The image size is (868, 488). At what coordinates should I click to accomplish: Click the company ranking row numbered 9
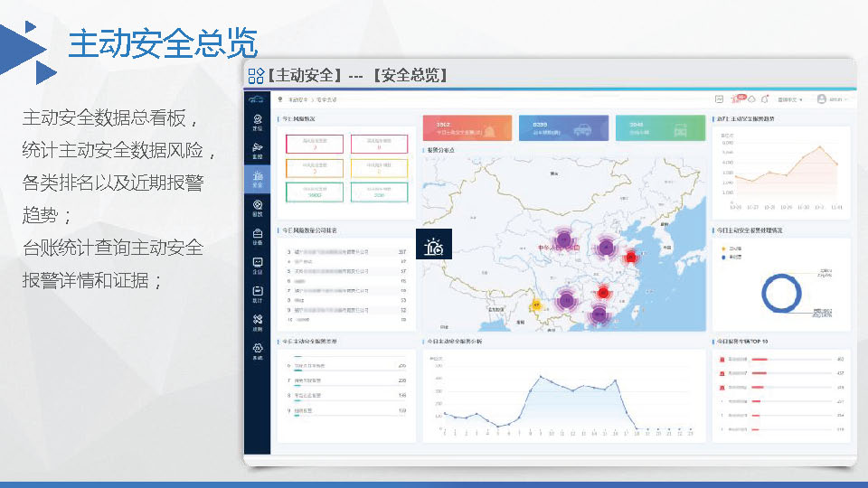(x=346, y=310)
